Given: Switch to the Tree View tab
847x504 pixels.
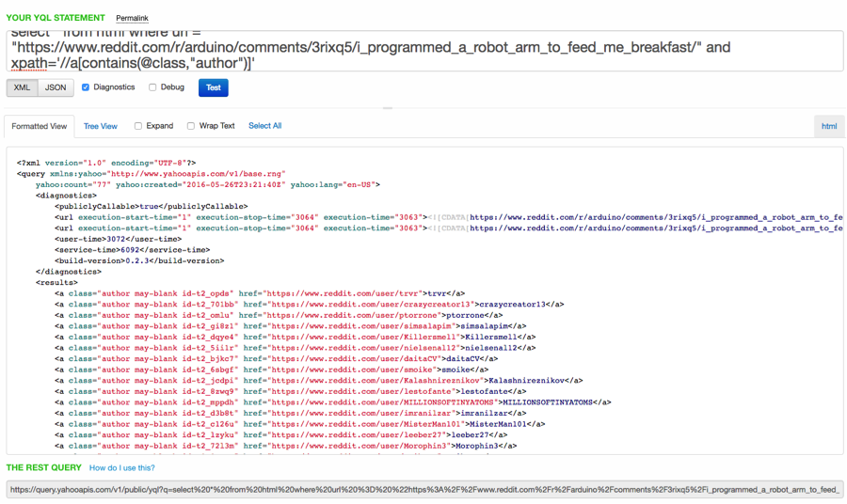Looking at the screenshot, I should (101, 126).
